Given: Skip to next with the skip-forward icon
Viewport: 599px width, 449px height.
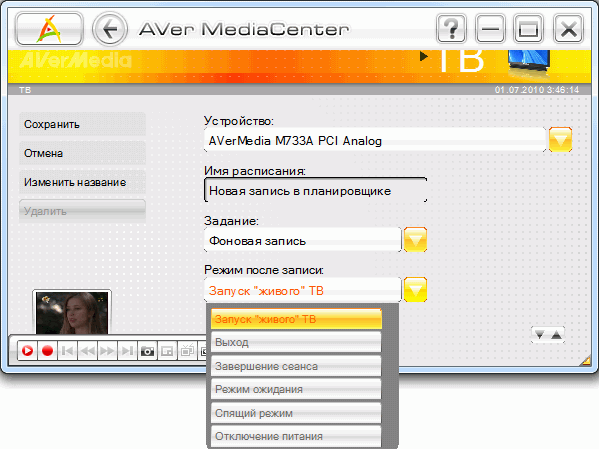Looking at the screenshot, I should [x=127, y=350].
